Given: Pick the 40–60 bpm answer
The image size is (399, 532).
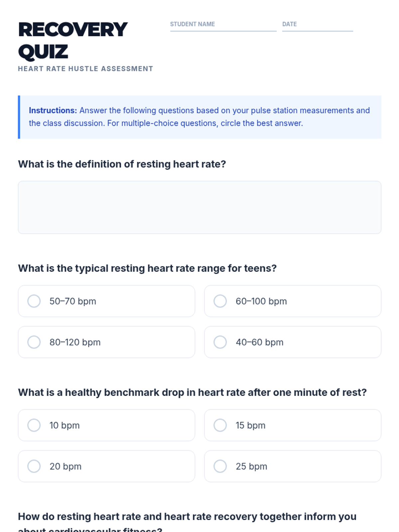Looking at the screenshot, I should (x=220, y=342).
